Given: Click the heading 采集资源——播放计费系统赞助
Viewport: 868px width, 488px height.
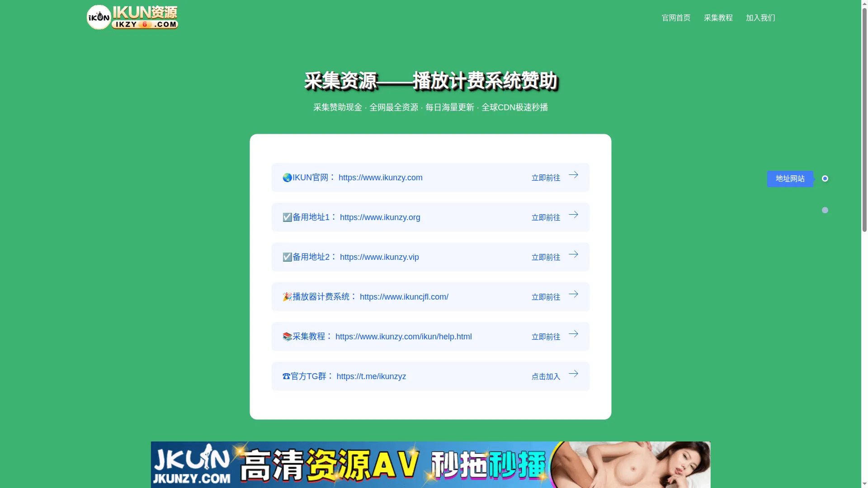Looking at the screenshot, I should tap(431, 81).
